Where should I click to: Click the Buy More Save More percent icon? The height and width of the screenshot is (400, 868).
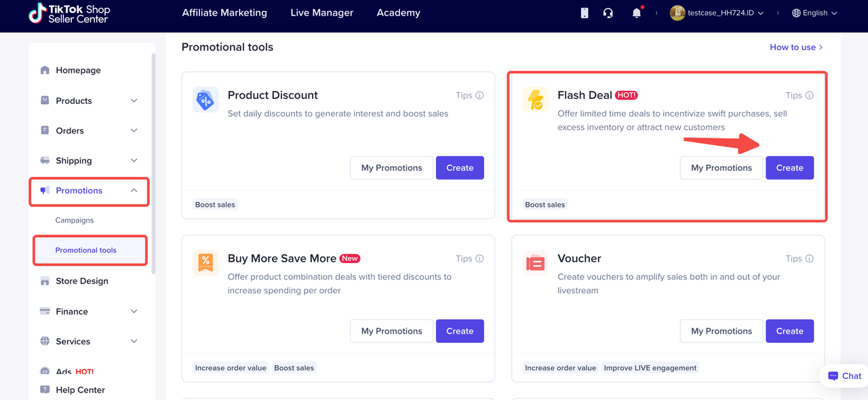click(205, 262)
